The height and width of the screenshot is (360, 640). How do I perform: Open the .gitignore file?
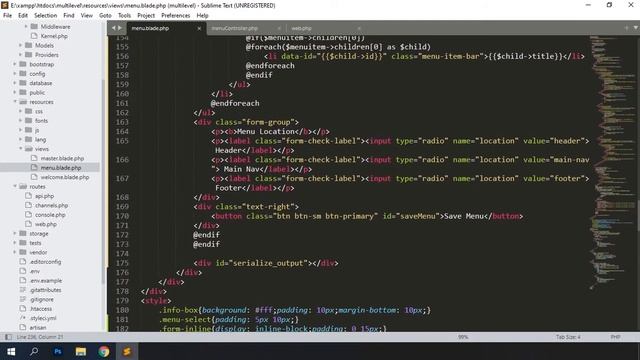tap(41, 299)
